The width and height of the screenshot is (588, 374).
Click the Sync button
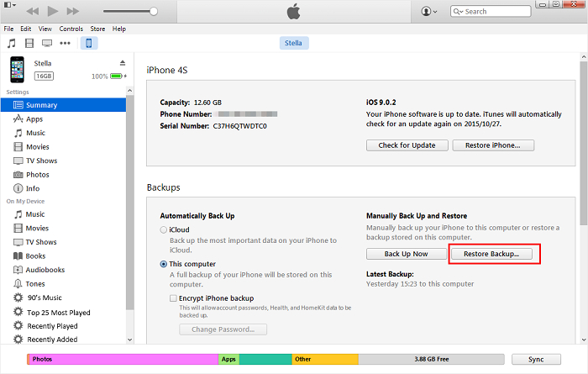536,360
